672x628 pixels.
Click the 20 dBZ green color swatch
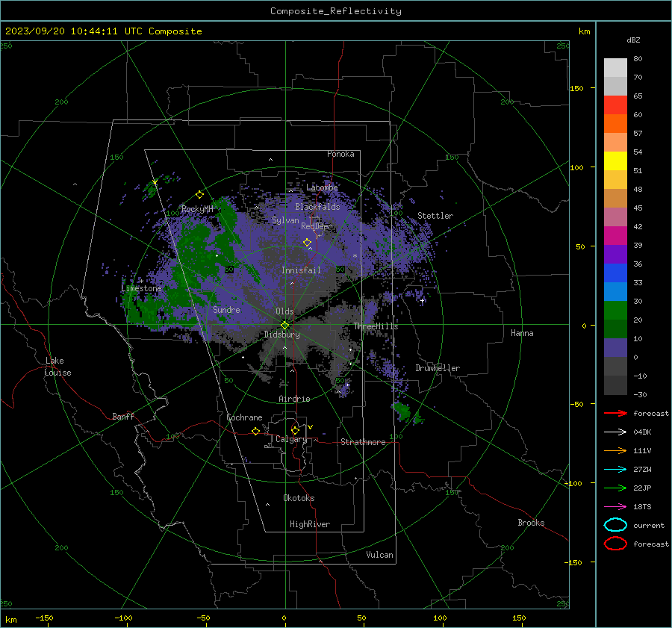tap(615, 311)
